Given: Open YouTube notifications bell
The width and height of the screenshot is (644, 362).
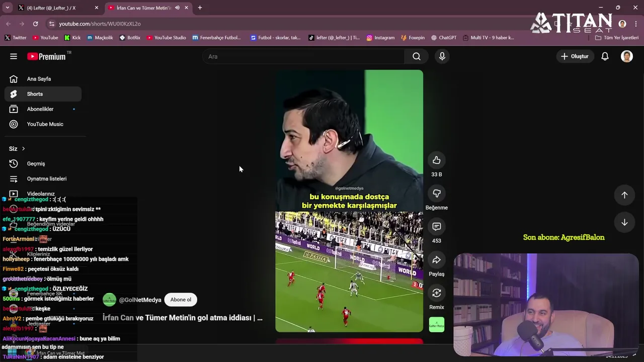Looking at the screenshot, I should pyautogui.click(x=605, y=56).
